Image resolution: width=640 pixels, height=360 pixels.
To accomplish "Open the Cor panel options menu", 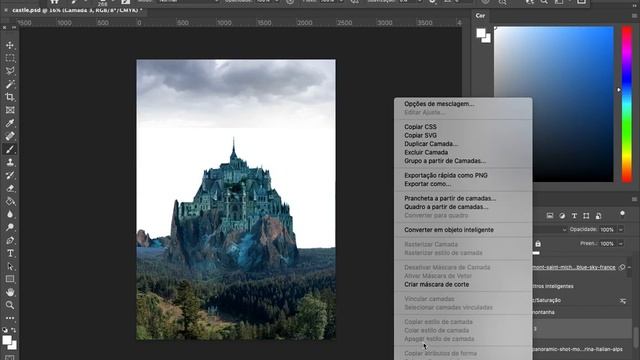I will 634,16.
